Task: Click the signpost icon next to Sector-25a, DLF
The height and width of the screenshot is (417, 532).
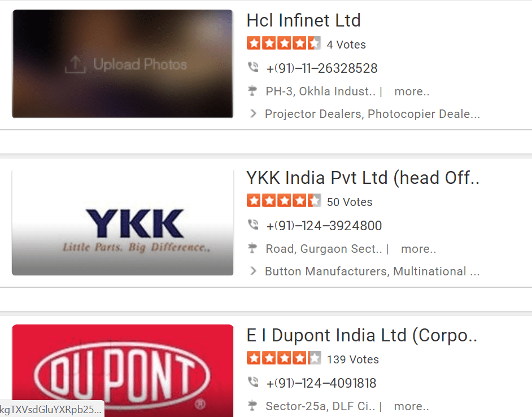Action: click(252, 406)
